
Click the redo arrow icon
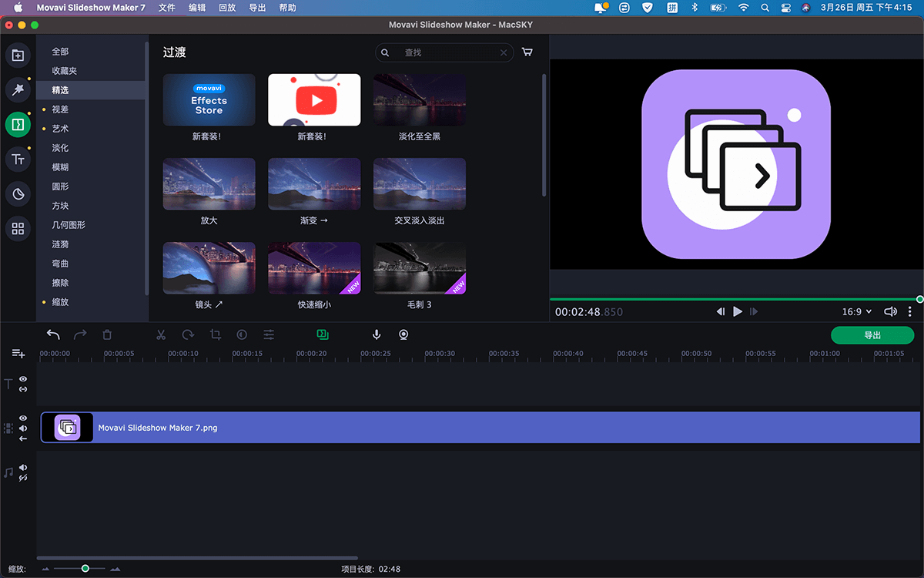(x=80, y=334)
